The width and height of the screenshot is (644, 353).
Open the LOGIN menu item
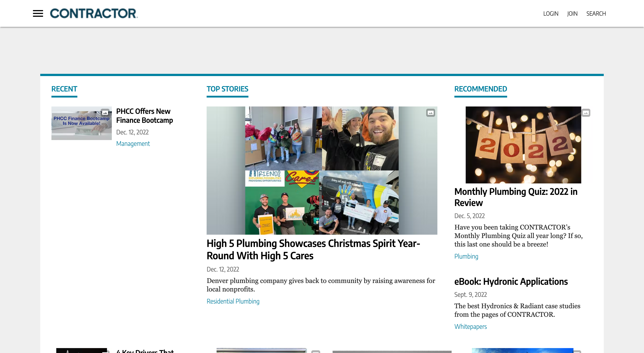551,13
